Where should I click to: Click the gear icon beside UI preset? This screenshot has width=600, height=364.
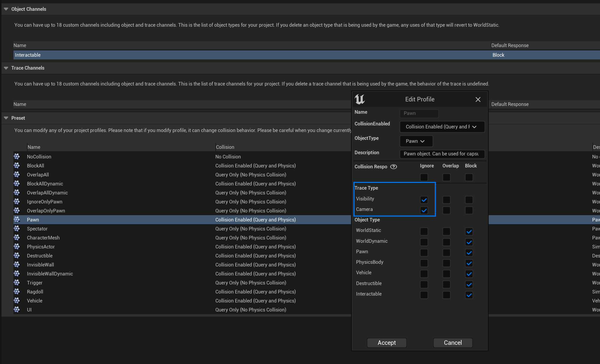(x=17, y=309)
